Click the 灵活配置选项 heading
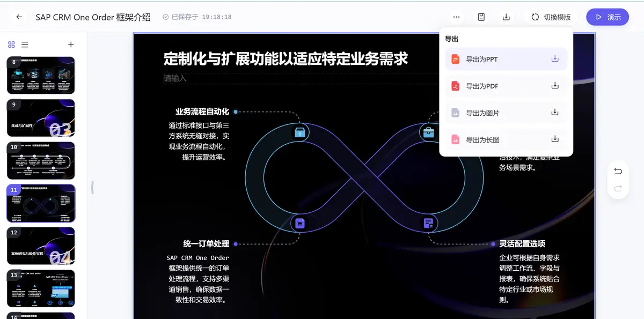 coord(522,243)
